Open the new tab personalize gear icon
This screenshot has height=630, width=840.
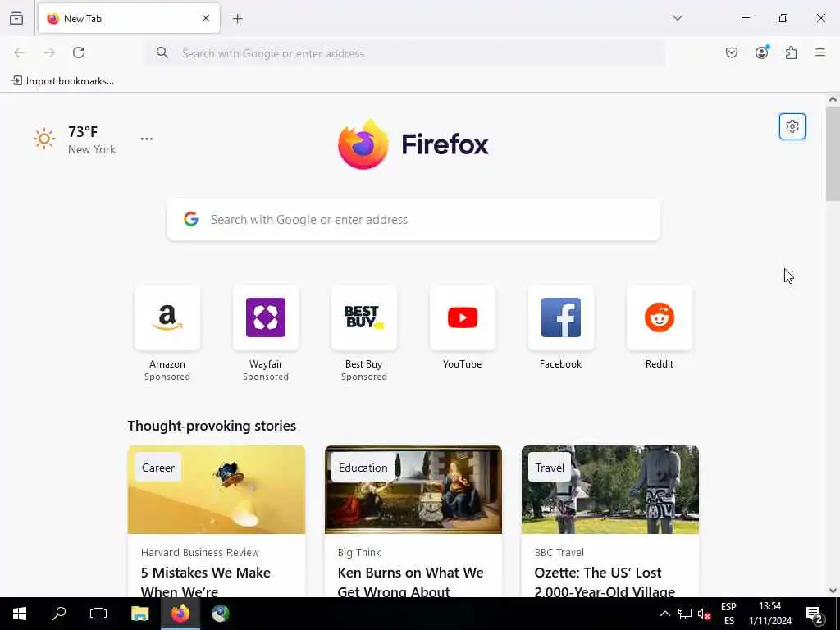792,126
